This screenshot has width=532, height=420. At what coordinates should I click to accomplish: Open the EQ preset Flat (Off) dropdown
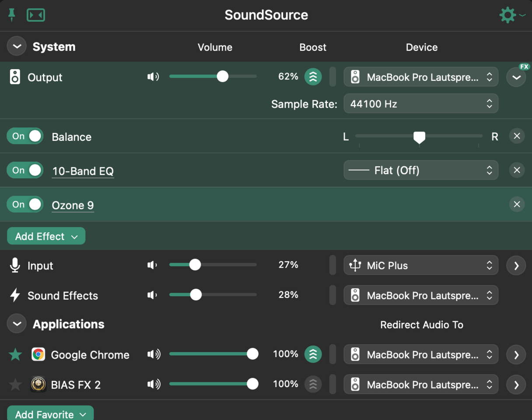point(421,170)
